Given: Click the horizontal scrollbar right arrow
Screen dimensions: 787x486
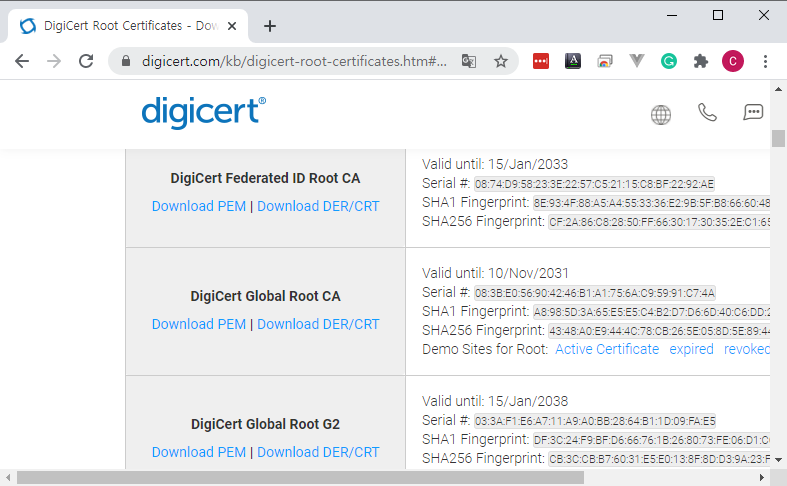Looking at the screenshot, I should [x=761, y=477].
